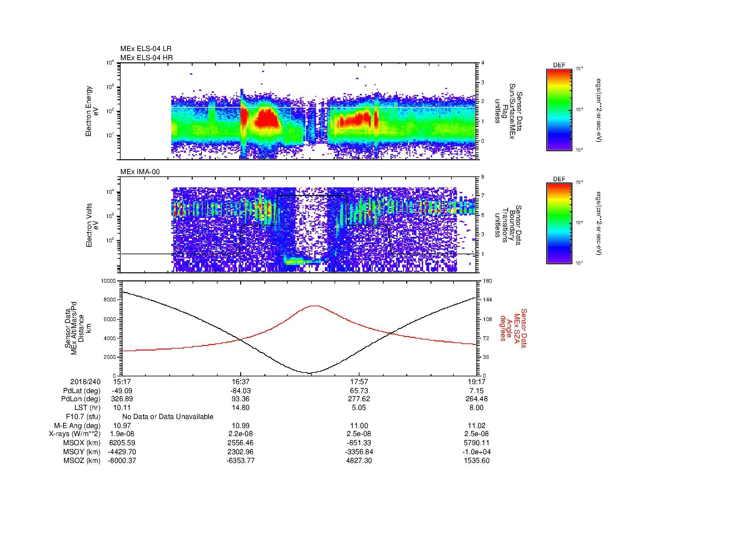Click the altitude axis tick '4000'

tap(110, 338)
